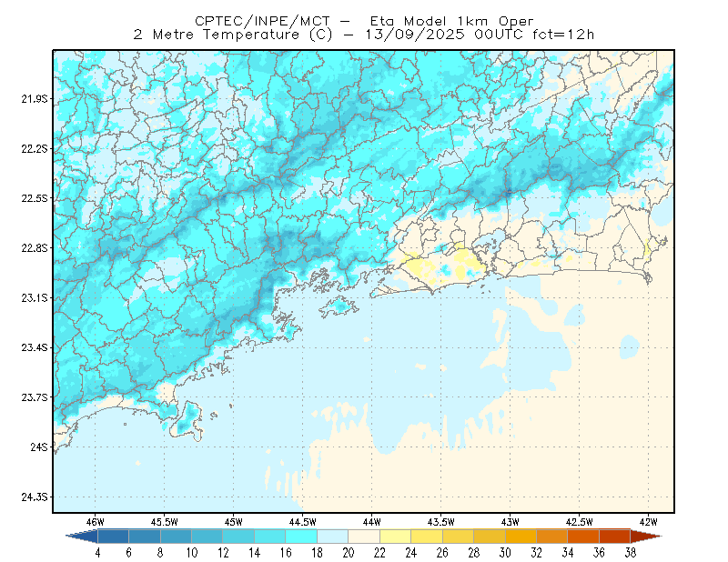Click the 45W longitude label
Viewport: 728px width, 562px height.
[234, 522]
